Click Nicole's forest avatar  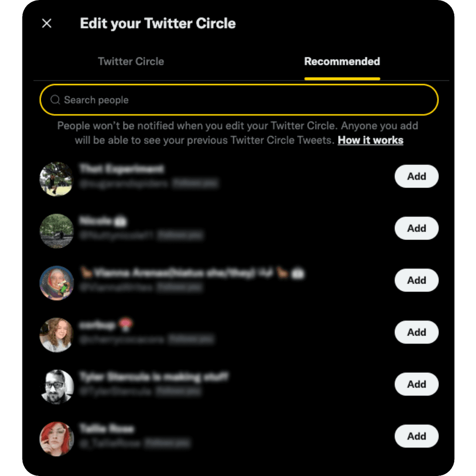(56, 231)
